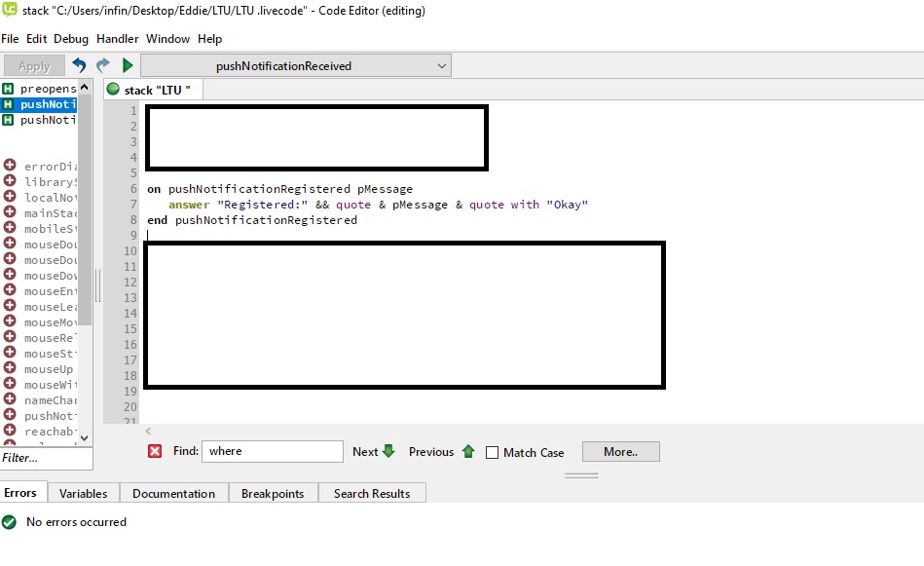The width and height of the screenshot is (924, 566).
Task: Click the green Next down-arrow icon
Action: (x=389, y=451)
